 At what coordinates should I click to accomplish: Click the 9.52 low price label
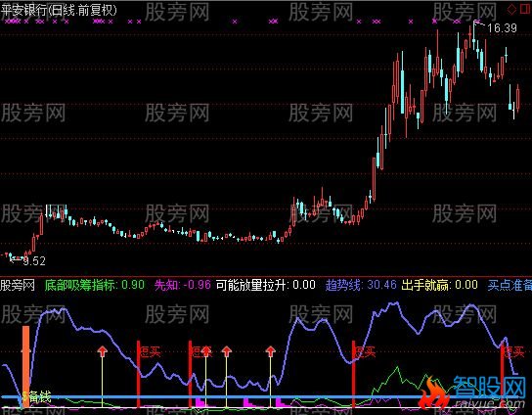click(x=34, y=260)
